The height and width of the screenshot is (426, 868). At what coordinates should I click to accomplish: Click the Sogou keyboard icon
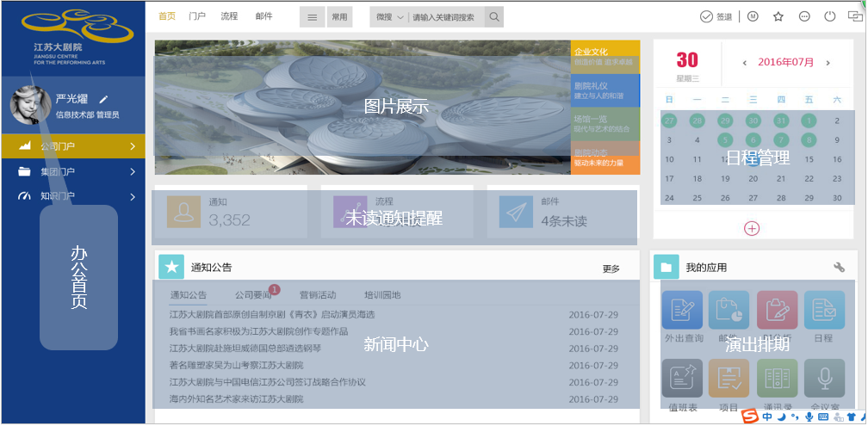point(822,417)
